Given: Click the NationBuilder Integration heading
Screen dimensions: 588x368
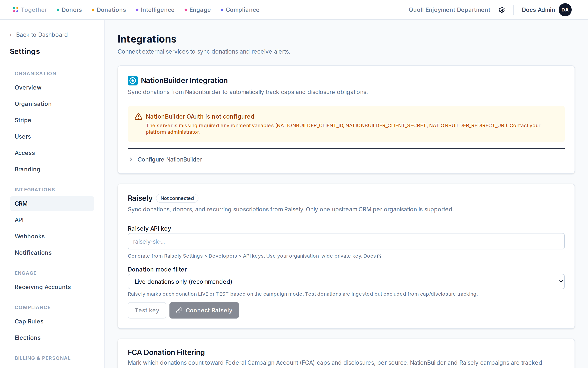Looking at the screenshot, I should tap(184, 81).
